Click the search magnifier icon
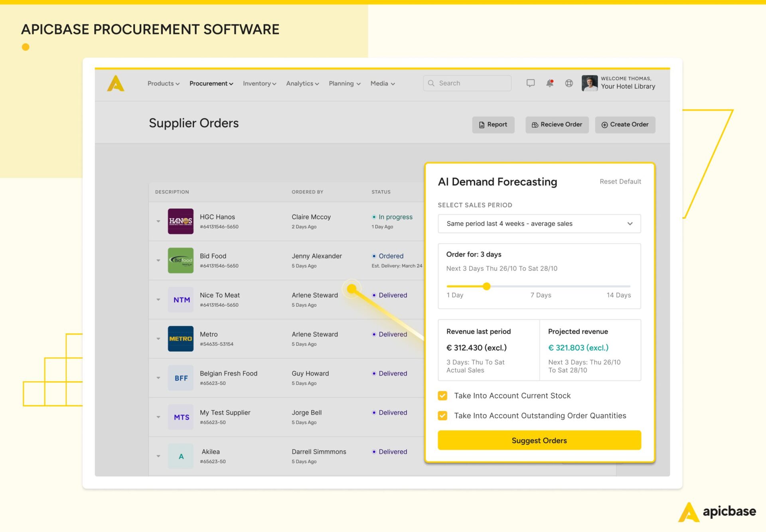The image size is (766, 532). (431, 83)
